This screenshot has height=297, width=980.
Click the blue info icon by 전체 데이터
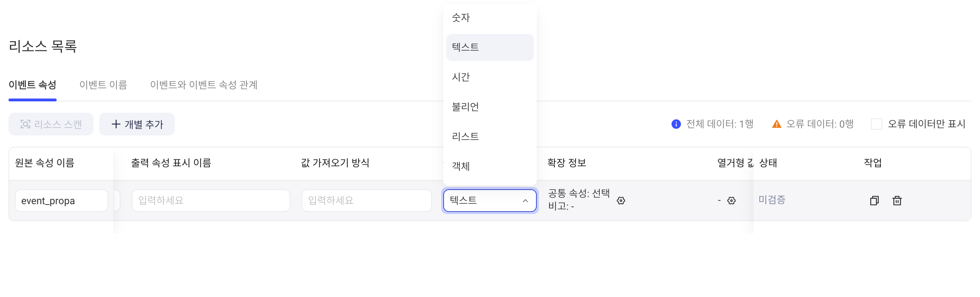676,124
